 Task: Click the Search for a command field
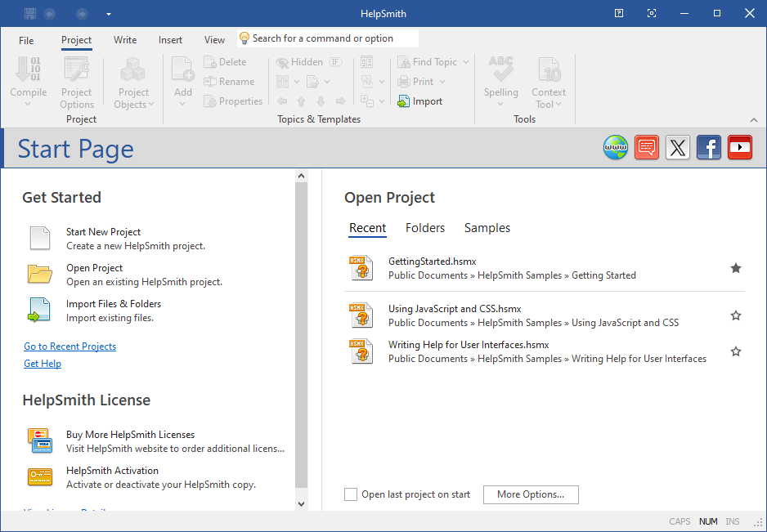click(x=328, y=38)
